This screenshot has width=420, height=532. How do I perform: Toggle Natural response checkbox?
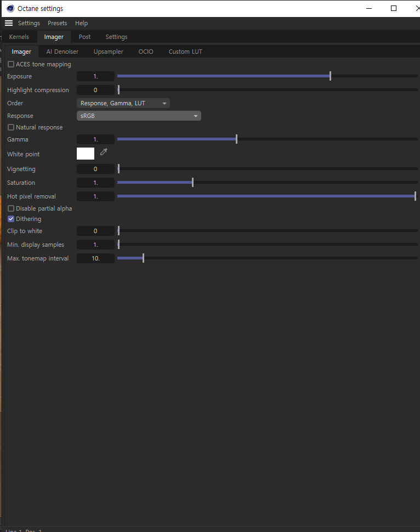point(12,127)
